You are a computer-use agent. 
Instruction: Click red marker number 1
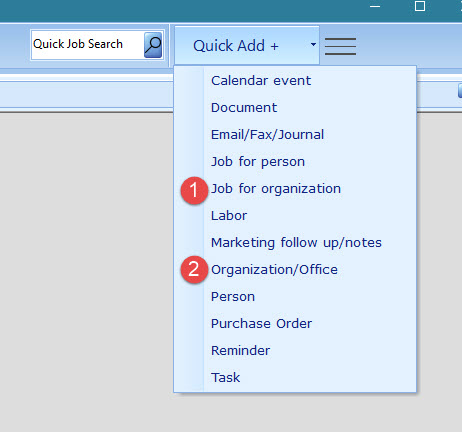(x=194, y=190)
